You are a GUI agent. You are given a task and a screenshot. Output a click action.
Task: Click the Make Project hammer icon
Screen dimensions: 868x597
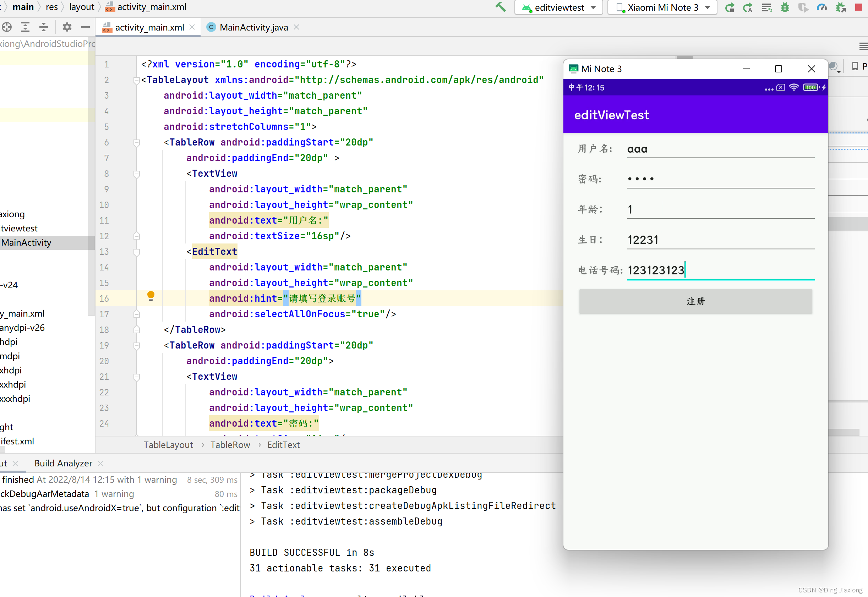tap(500, 7)
